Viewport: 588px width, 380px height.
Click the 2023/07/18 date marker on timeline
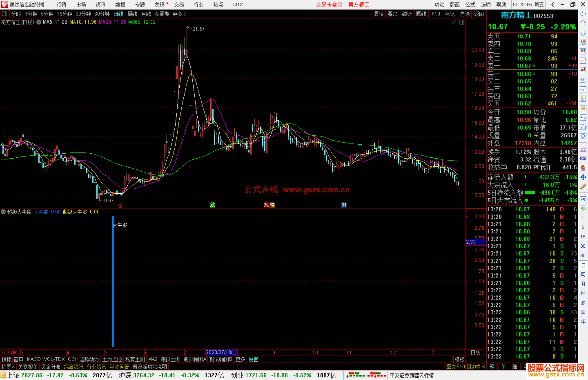tap(221, 352)
